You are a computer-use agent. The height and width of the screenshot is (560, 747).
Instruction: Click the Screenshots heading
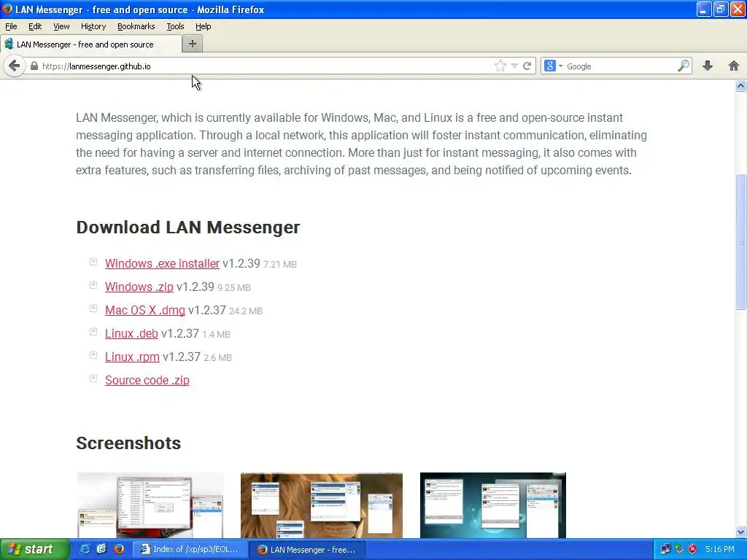pyautogui.click(x=128, y=443)
